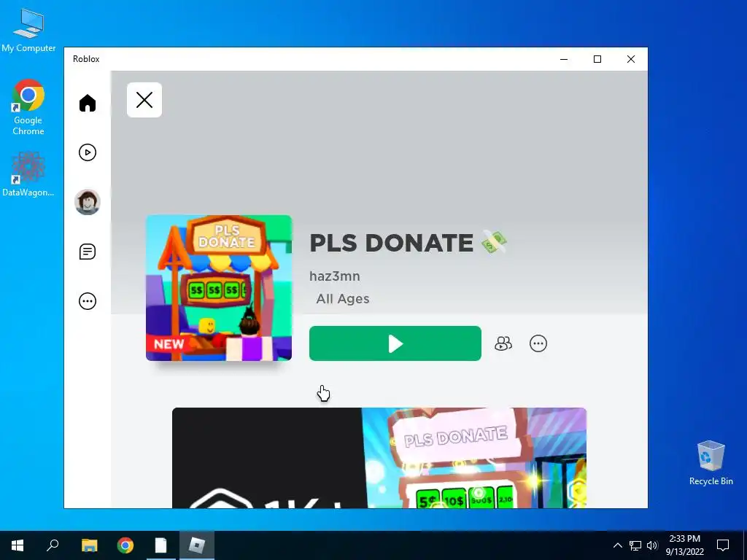The image size is (747, 560).
Task: Open the avatar profile in sidebar
Action: click(88, 202)
